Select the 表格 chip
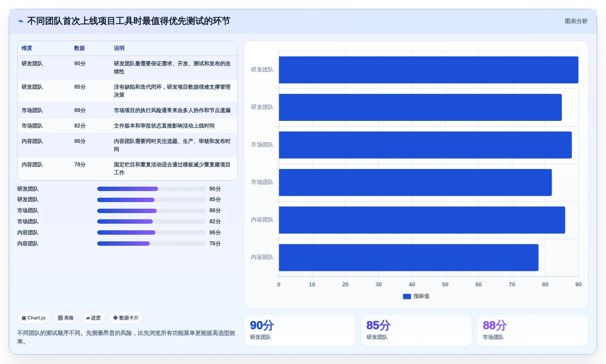The image size is (606, 364). 66,318
